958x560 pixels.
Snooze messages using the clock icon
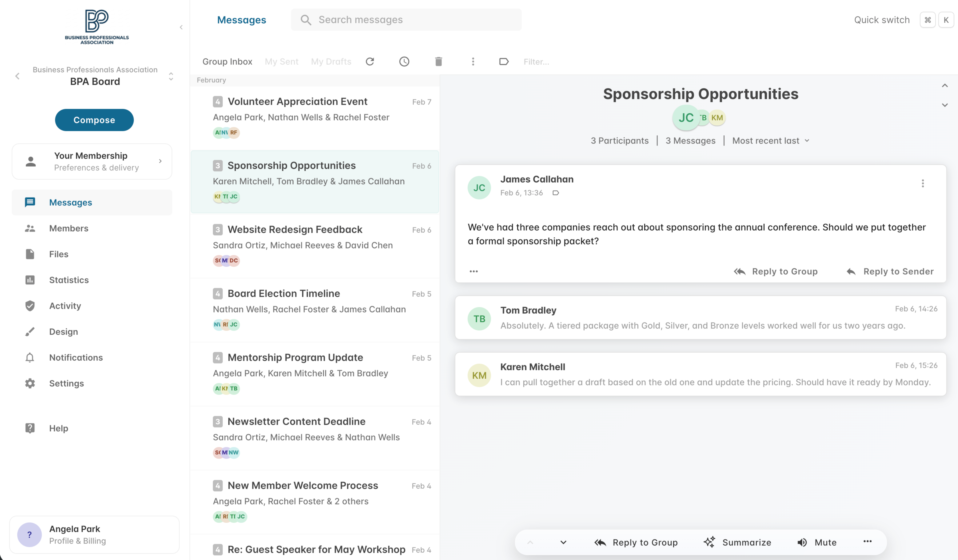coord(404,61)
